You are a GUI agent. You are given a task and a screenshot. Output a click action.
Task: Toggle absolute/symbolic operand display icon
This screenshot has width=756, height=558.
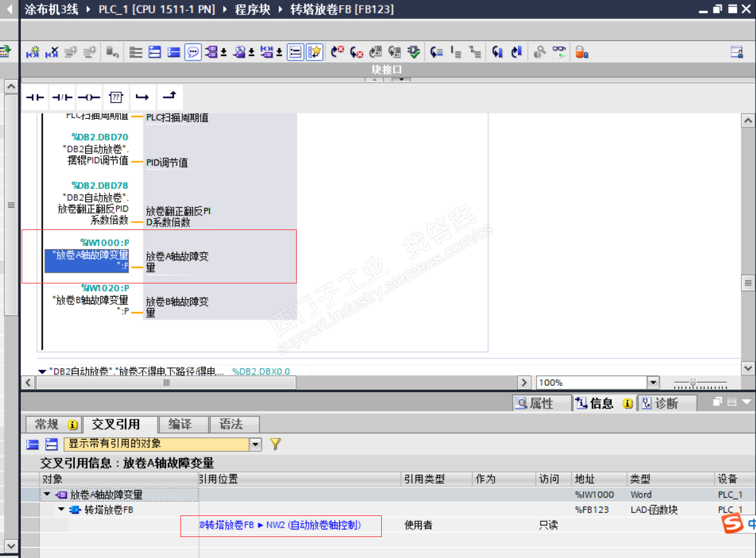click(x=211, y=52)
